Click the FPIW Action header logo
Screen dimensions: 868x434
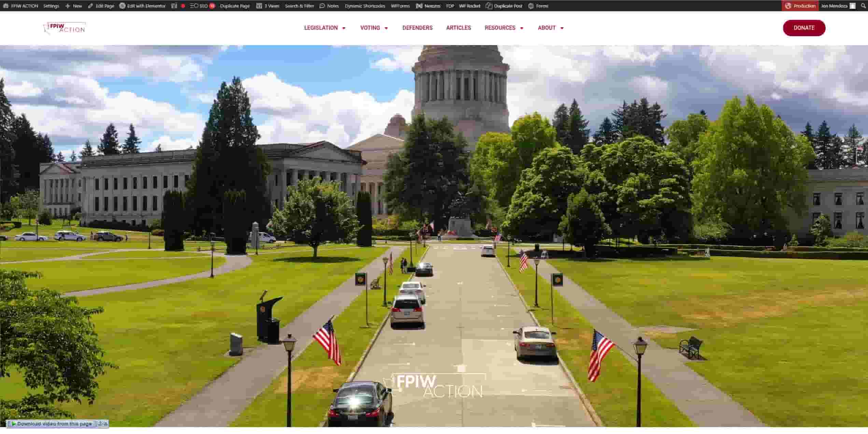[x=65, y=28]
